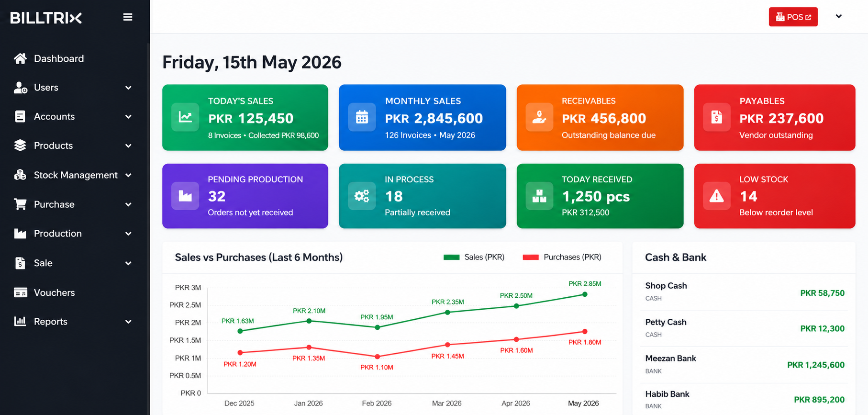
Task: Toggle the hamburger sidebar menu icon
Action: pos(128,17)
